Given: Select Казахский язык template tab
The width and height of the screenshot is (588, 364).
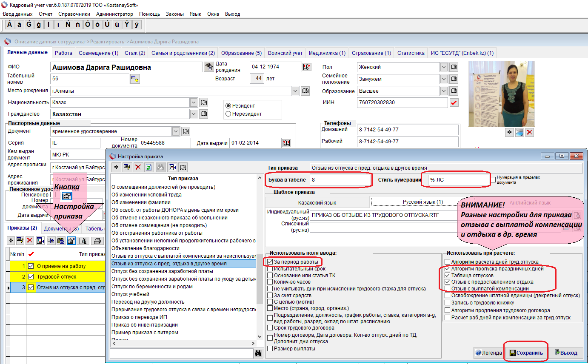Looking at the screenshot, I should (x=317, y=203).
